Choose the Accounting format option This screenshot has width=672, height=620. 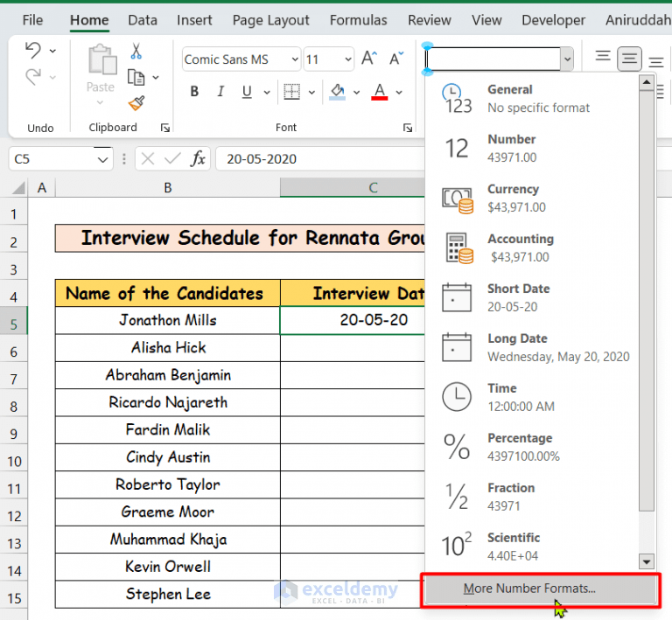tap(532, 248)
